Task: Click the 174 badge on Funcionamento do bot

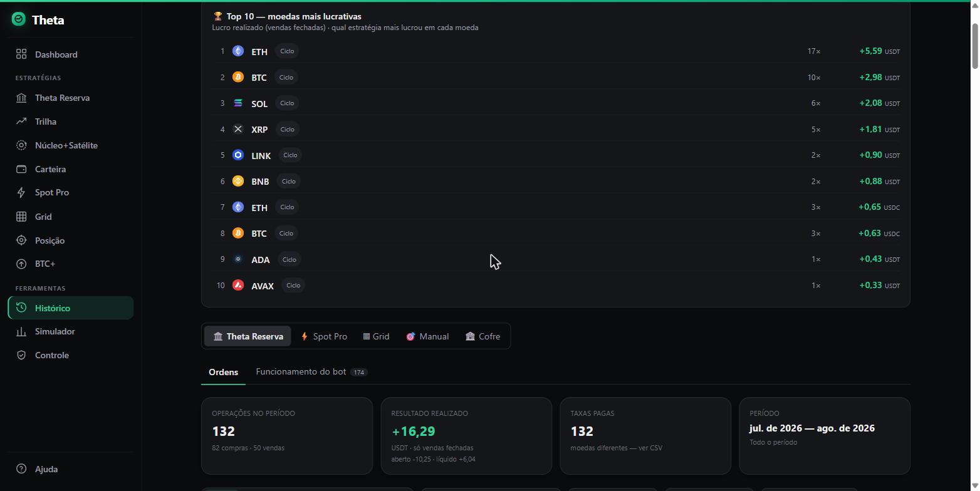Action: tap(359, 372)
